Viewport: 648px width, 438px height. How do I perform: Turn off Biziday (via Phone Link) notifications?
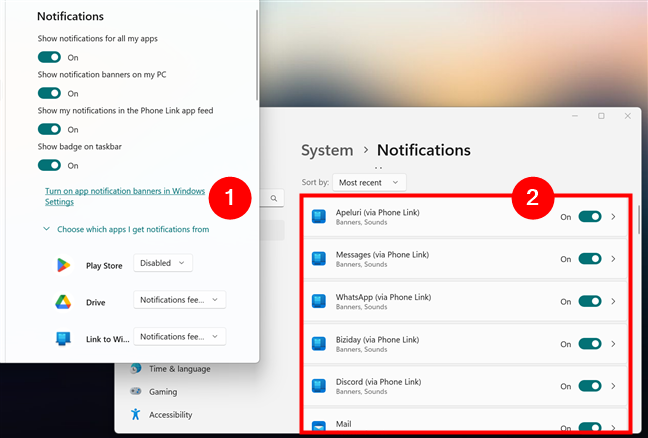590,344
